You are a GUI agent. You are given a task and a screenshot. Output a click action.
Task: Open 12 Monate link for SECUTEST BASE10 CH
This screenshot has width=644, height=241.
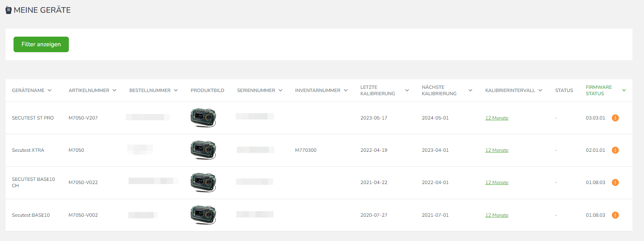point(497,182)
